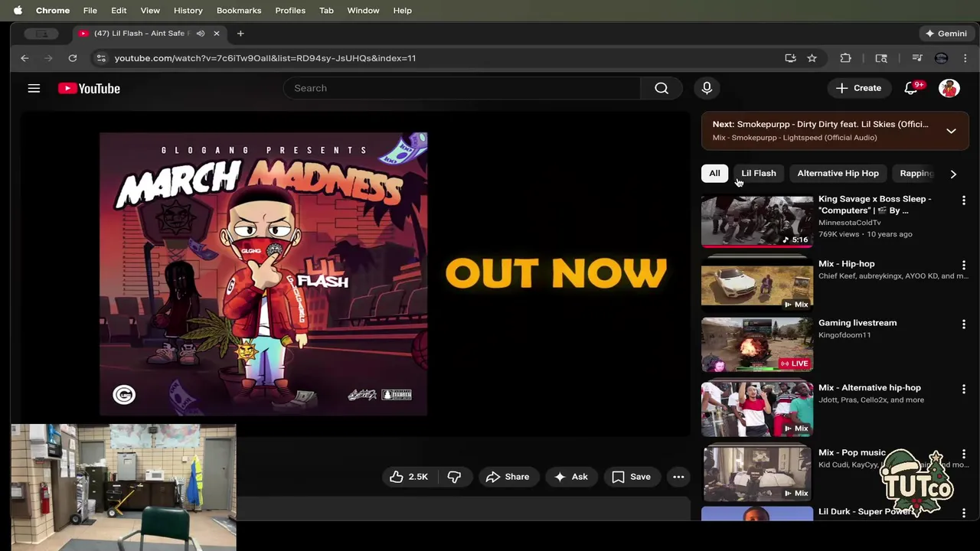Open the Edit menu
The height and width of the screenshot is (551, 980).
[119, 11]
